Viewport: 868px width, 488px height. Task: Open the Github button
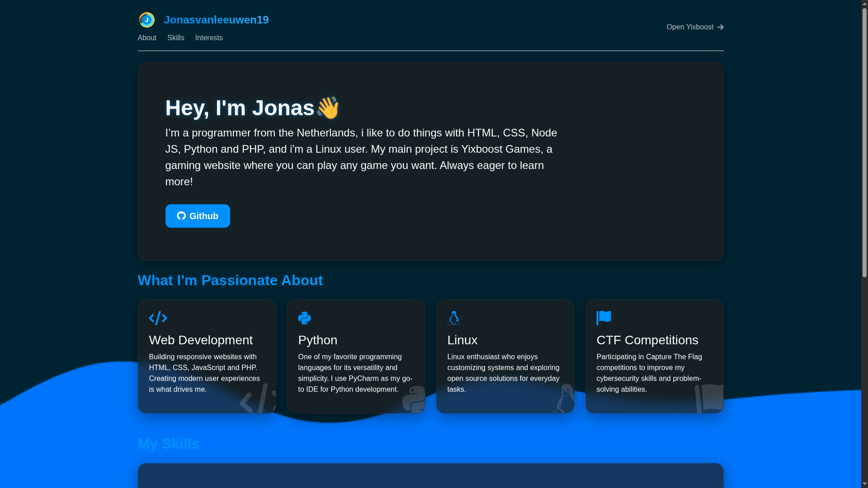point(198,216)
